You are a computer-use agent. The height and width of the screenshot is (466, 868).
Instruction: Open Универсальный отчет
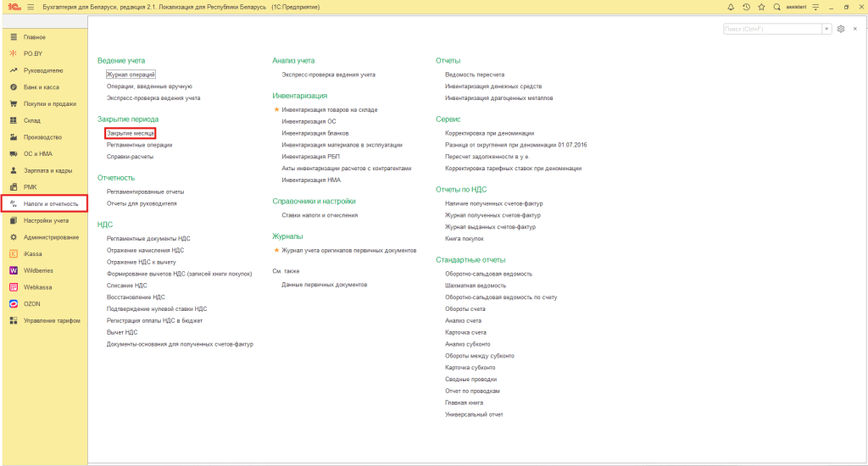(x=474, y=414)
